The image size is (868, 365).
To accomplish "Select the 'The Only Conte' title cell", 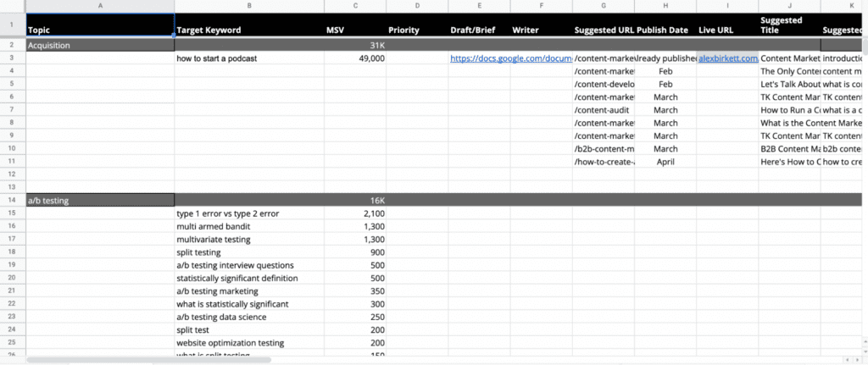I will (x=789, y=71).
